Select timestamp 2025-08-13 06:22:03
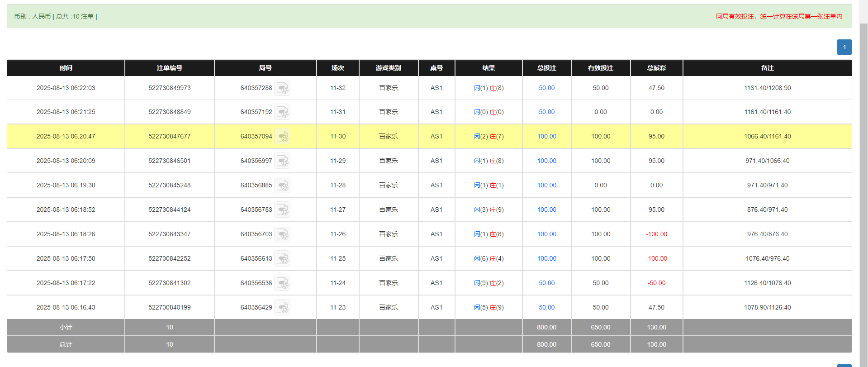Image resolution: width=868 pixels, height=367 pixels. click(x=66, y=88)
